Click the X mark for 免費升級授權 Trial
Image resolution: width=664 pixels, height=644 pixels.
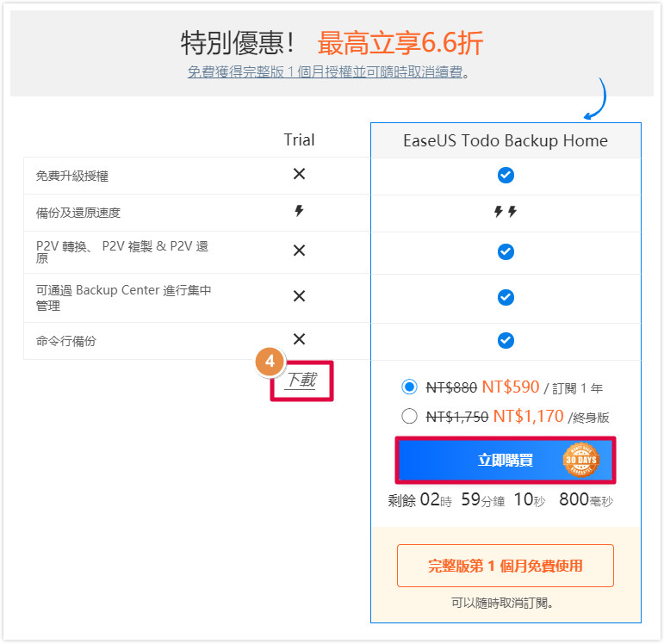(x=299, y=174)
